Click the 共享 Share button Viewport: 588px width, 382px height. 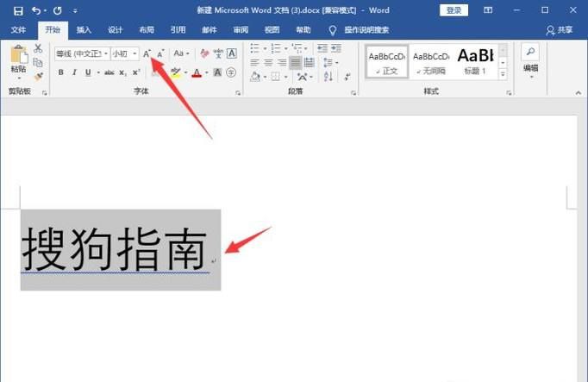tap(560, 29)
